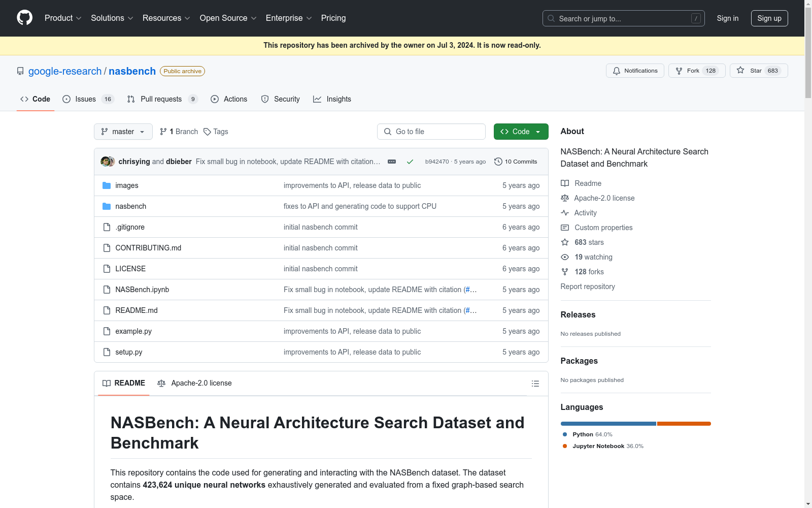
Task: Expand the Open Source menu
Action: point(228,18)
